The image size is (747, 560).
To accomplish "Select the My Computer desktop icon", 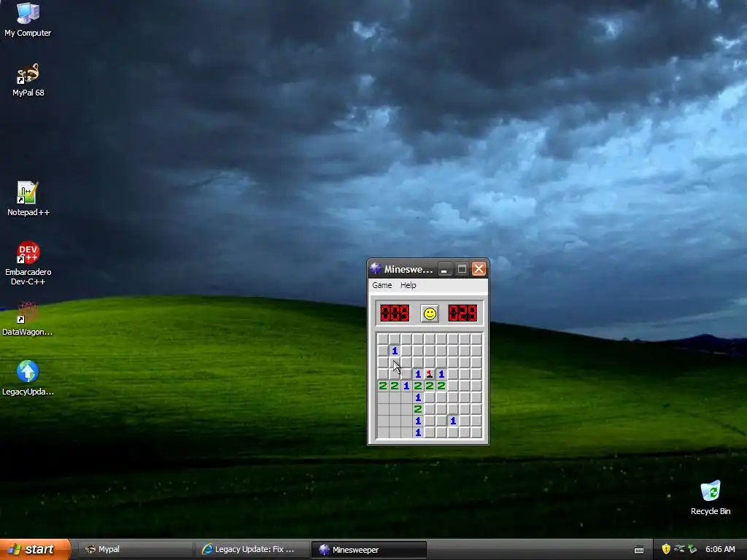I will (x=28, y=20).
